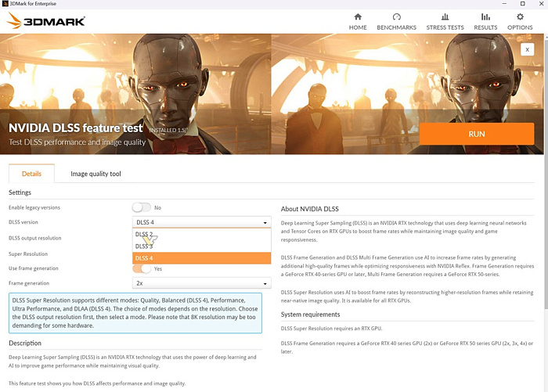Open the Frame generation 2x dropdown
Viewport: 548px width, 392px height.
point(202,283)
